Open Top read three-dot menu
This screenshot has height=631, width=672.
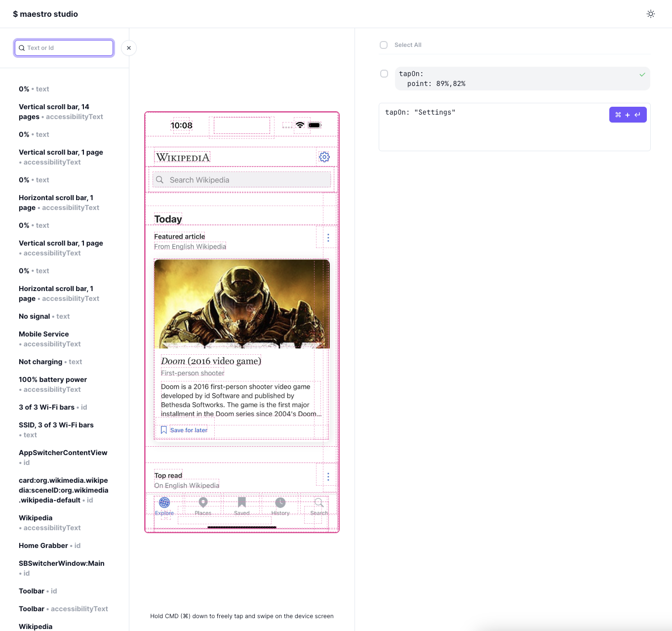pyautogui.click(x=328, y=477)
